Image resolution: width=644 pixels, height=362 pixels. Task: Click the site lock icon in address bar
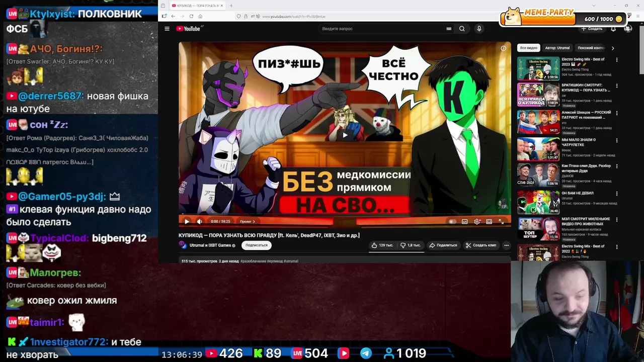(x=246, y=16)
